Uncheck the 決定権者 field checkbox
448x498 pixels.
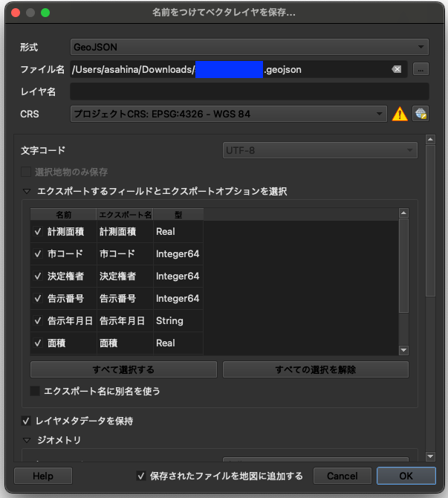pos(38,276)
